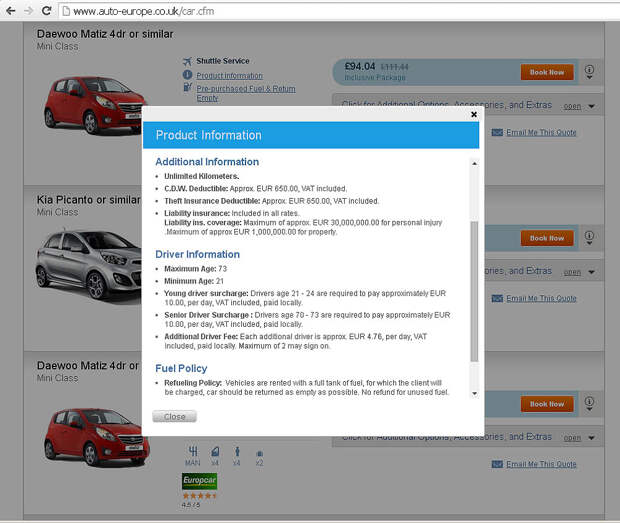This screenshot has width=620, height=523.
Task: Email the first Daewoo Matiz quote
Action: click(x=541, y=132)
